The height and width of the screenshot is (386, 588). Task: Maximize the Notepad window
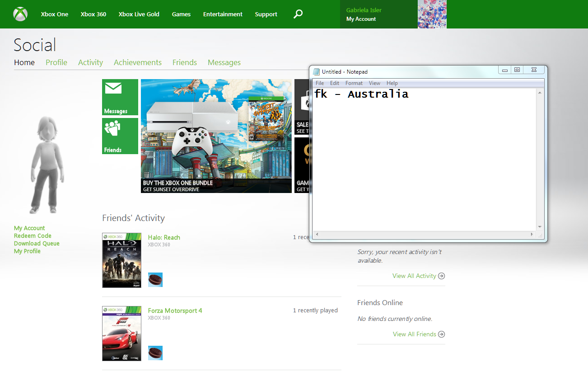(x=517, y=70)
